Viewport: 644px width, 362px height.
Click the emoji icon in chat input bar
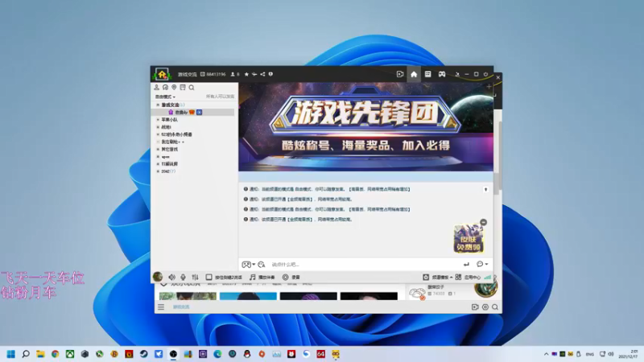click(x=262, y=265)
